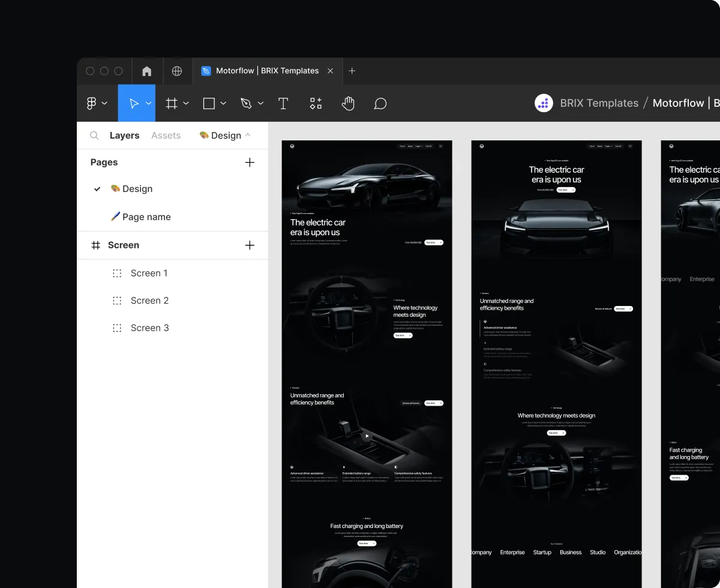Screen dimensions: 720x588
Task: Open the Comment tool
Action: 380,103
